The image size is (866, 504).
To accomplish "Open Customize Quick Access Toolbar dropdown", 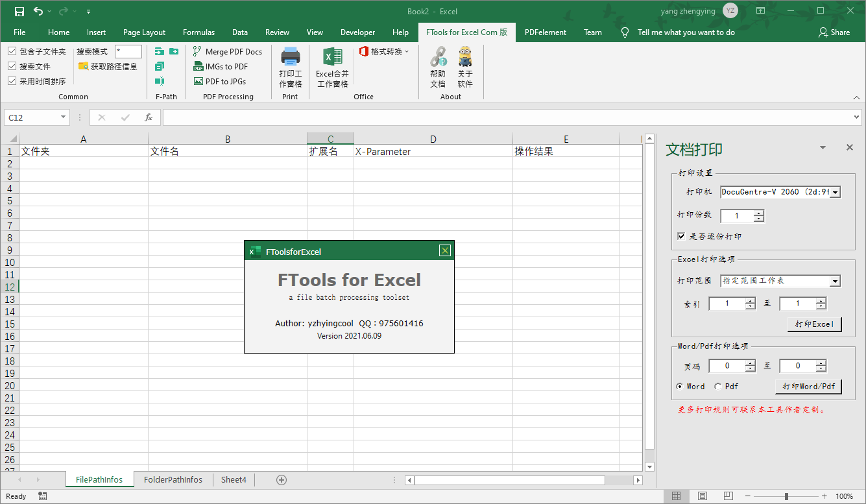I will pos(88,11).
